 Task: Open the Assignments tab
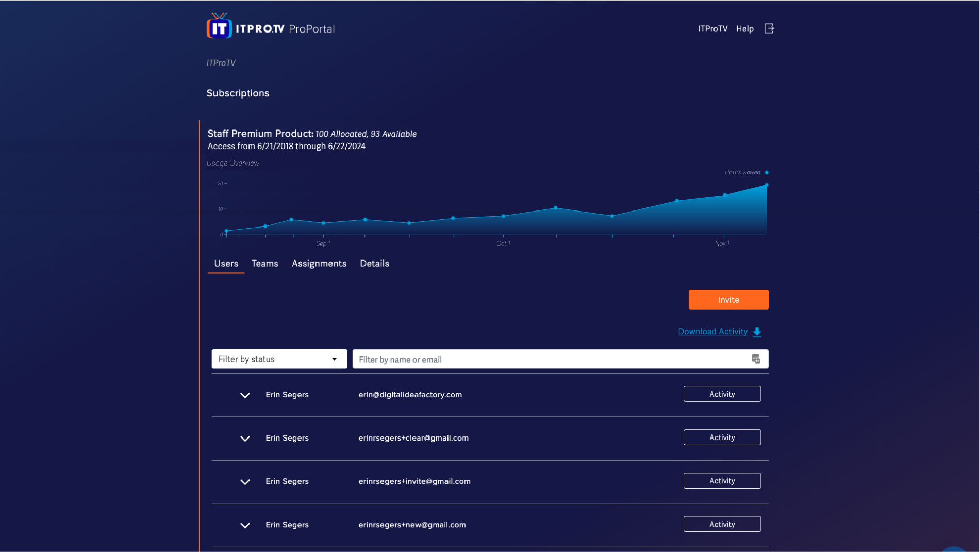319,264
